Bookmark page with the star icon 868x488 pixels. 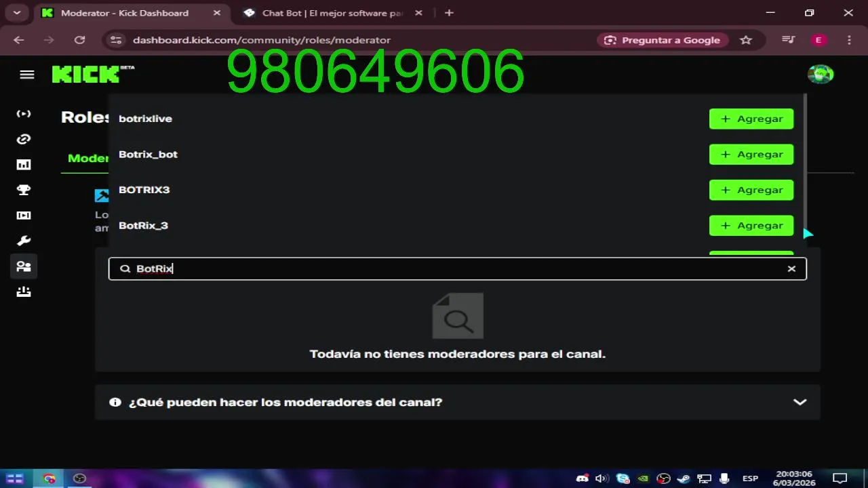click(746, 40)
